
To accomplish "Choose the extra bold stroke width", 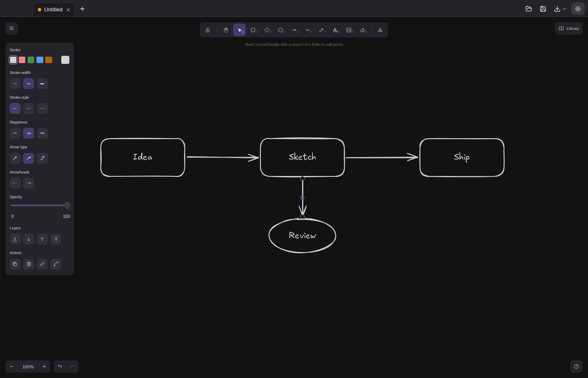I will 42,84.
